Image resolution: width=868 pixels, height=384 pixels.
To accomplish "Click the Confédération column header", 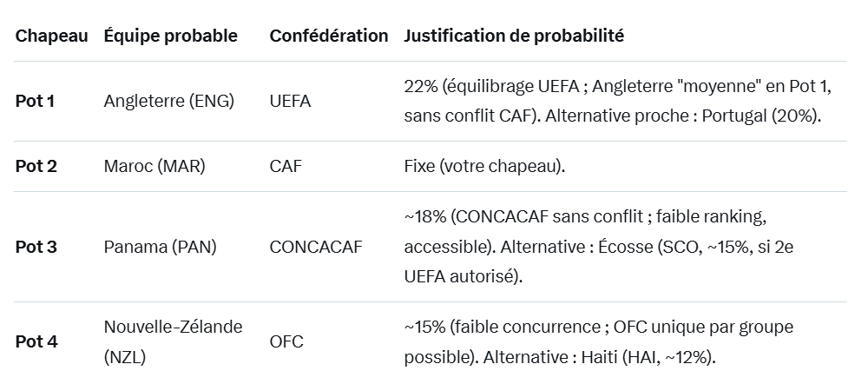I will pyautogui.click(x=328, y=36).
